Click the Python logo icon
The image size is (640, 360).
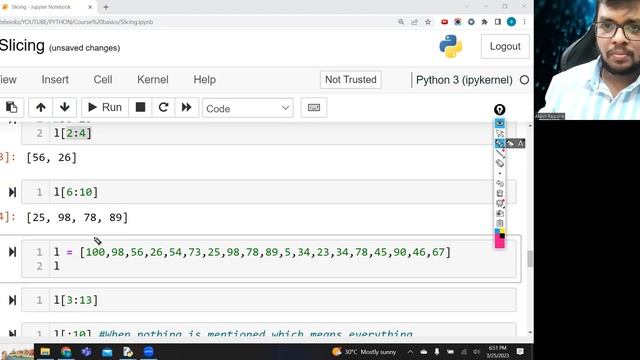pos(451,46)
